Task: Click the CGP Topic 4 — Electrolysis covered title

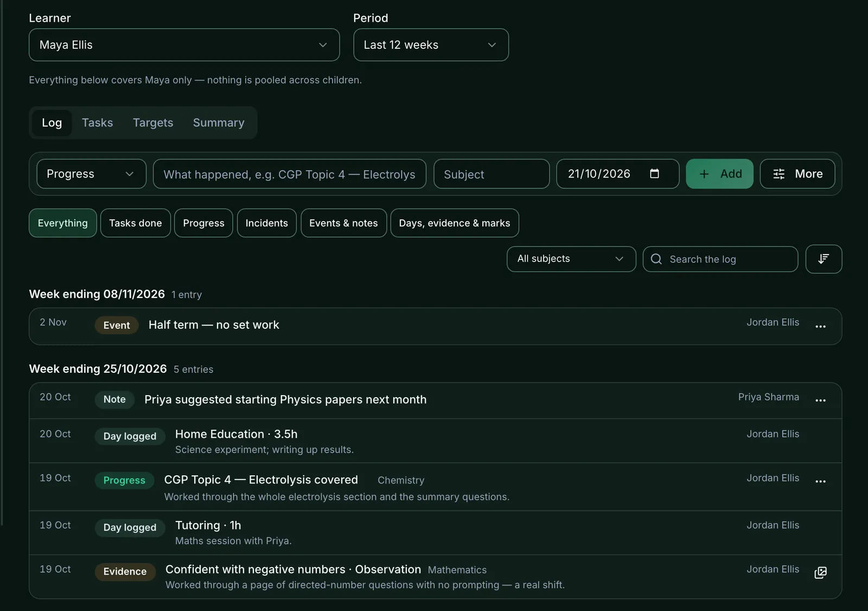Action: coord(261,480)
